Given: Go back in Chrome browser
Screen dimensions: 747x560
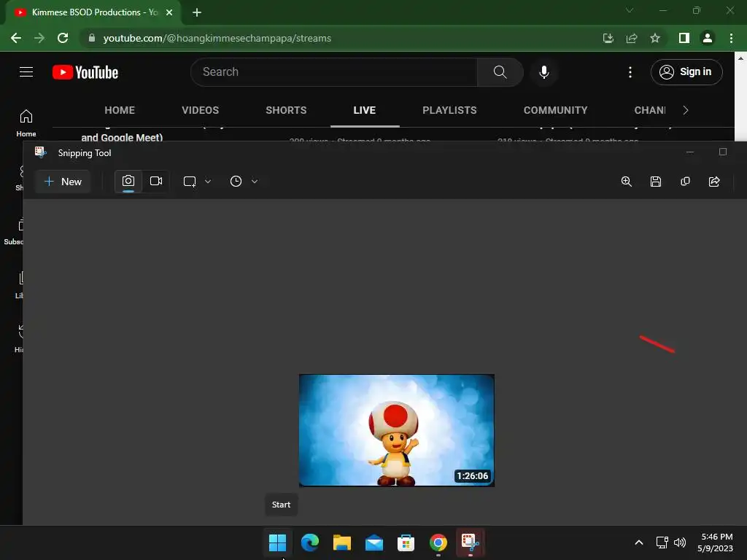Looking at the screenshot, I should point(16,38).
